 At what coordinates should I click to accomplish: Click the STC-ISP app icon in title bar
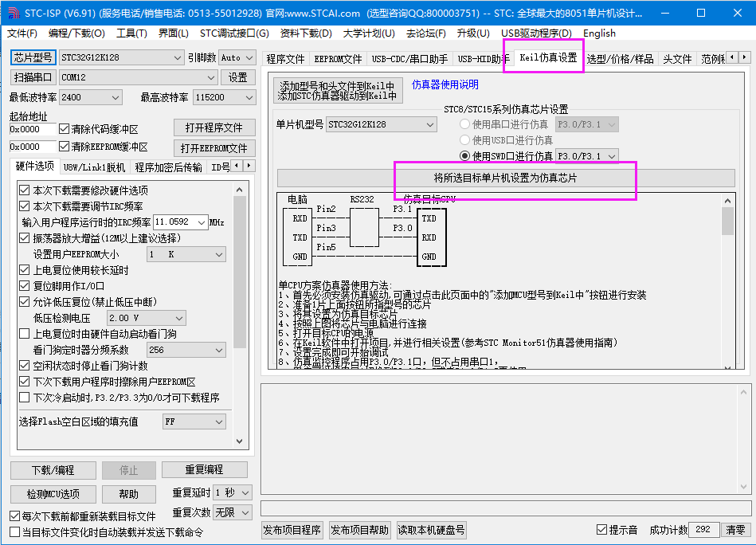click(x=13, y=13)
